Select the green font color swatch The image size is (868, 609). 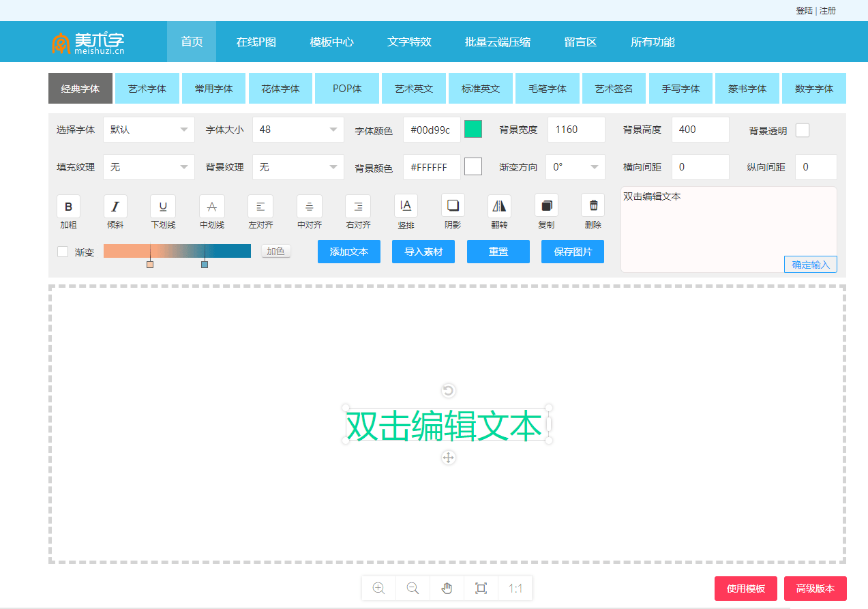(x=473, y=130)
